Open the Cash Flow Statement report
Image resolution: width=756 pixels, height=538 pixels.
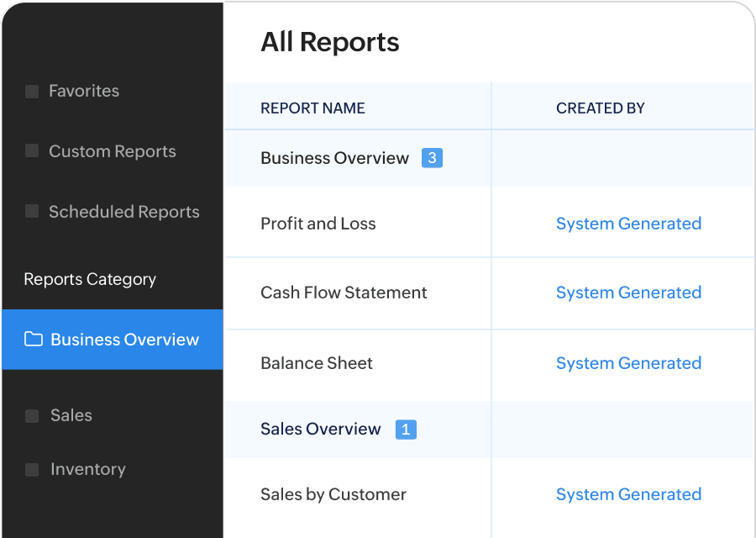[344, 293]
